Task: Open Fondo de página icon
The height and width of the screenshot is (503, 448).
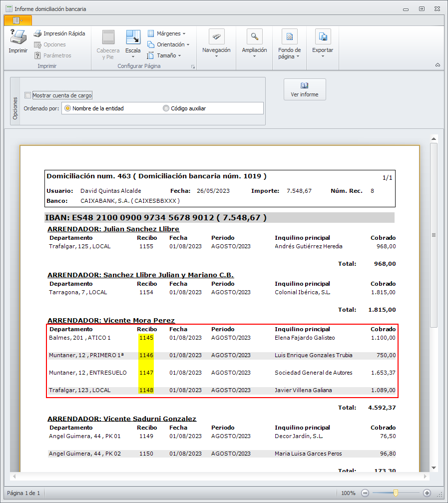Action: [x=289, y=36]
